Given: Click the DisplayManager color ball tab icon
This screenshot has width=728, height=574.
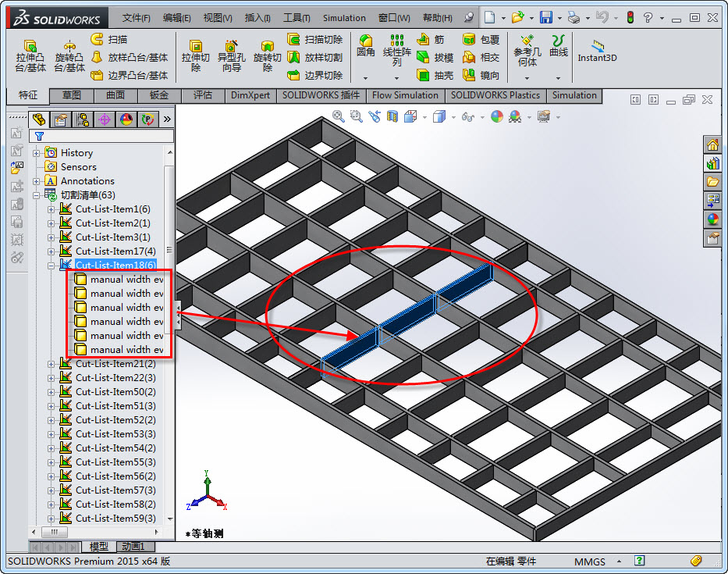Looking at the screenshot, I should coord(126,119).
